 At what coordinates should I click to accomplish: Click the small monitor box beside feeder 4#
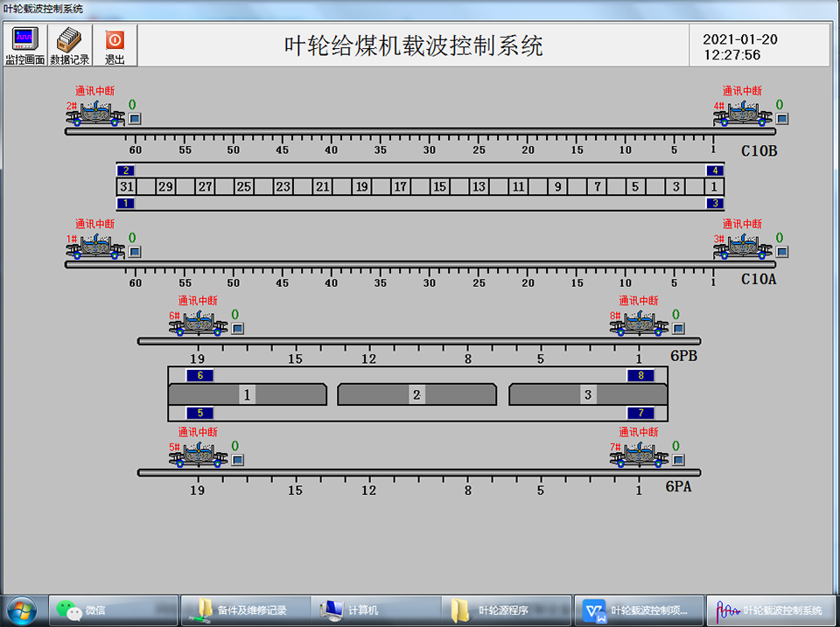click(782, 118)
